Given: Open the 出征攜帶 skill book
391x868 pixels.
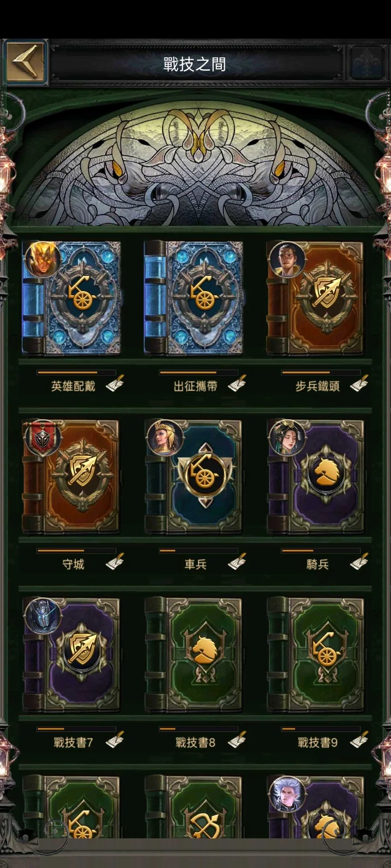Looking at the screenshot, I should pos(194,298).
